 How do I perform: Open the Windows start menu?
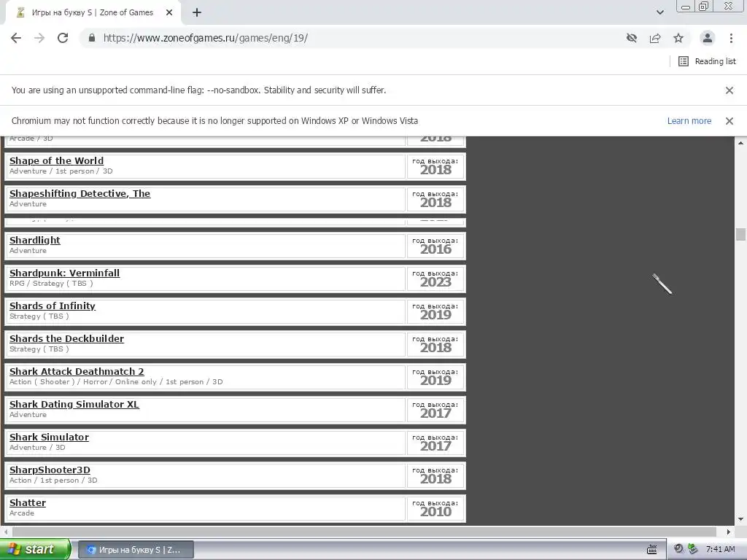(35, 549)
